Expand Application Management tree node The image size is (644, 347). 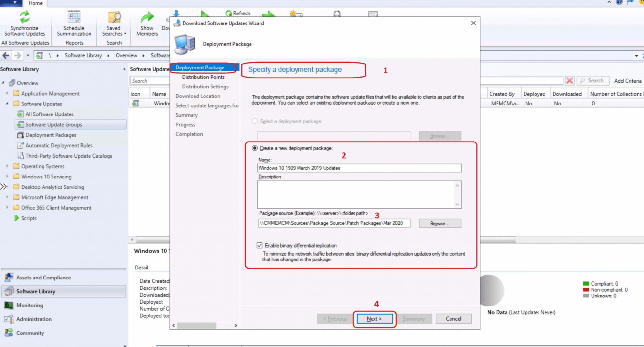(7, 93)
